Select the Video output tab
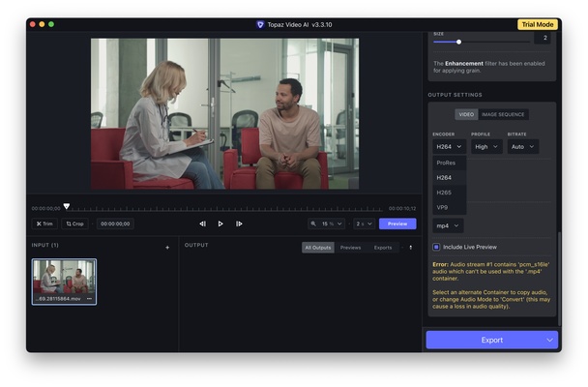Image resolution: width=588 pixels, height=387 pixels. click(x=466, y=114)
